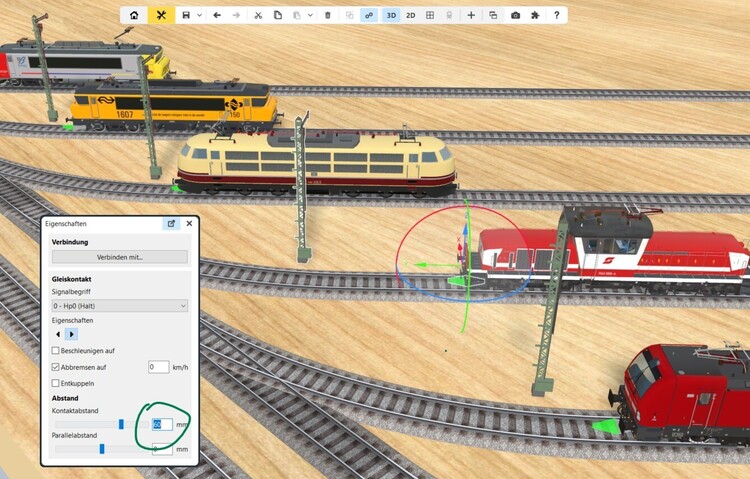This screenshot has height=479, width=750.
Task: Open the home screen icon
Action: coord(134,15)
